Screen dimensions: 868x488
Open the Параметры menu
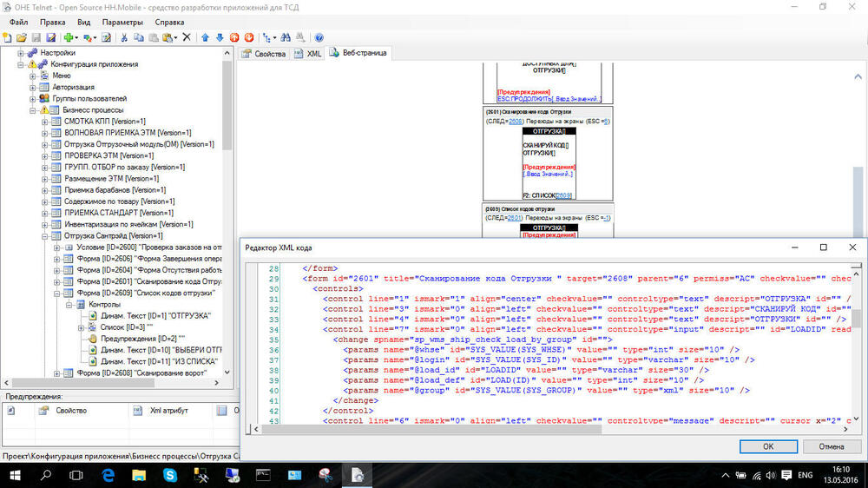point(122,23)
